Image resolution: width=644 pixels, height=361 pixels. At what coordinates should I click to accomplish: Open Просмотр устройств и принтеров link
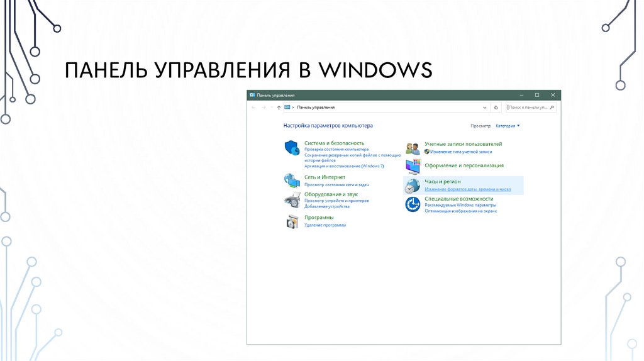337,201
